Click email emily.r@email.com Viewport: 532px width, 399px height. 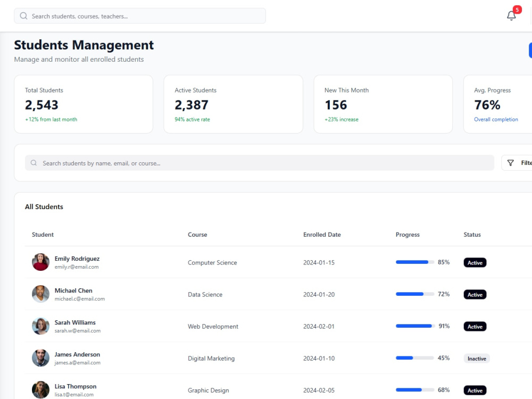coord(77,267)
